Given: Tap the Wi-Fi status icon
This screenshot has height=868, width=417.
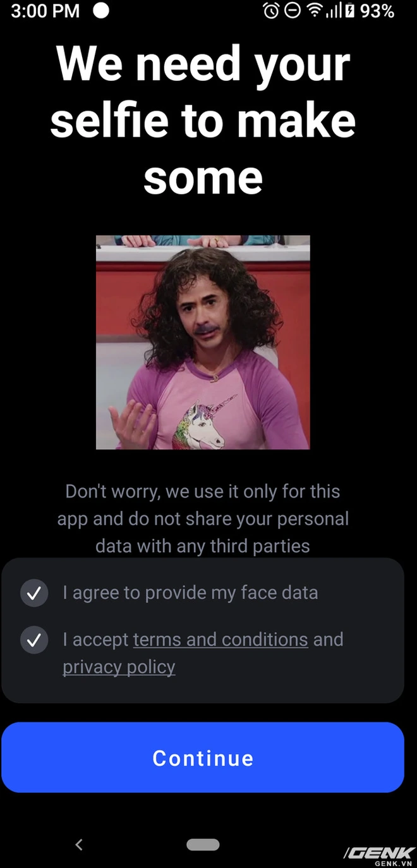Looking at the screenshot, I should tap(313, 11).
